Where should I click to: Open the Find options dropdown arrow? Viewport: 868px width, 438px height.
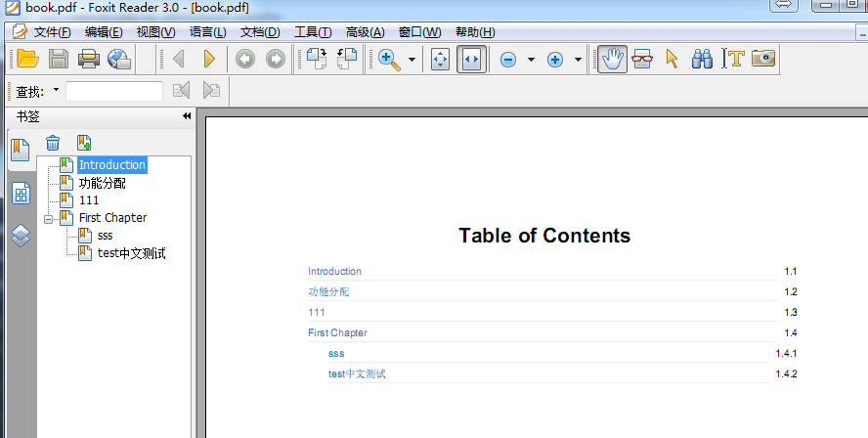tap(56, 90)
